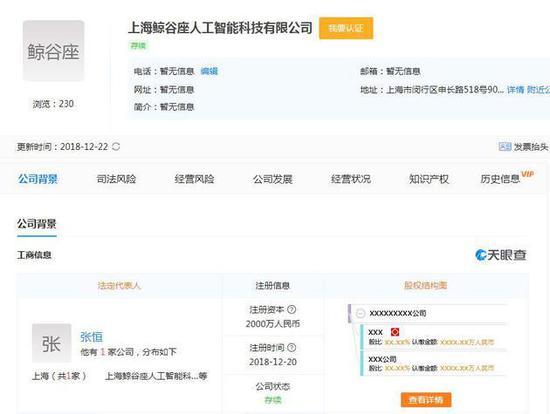Open the 详情 link after the address
The width and height of the screenshot is (550, 414).
coord(515,90)
